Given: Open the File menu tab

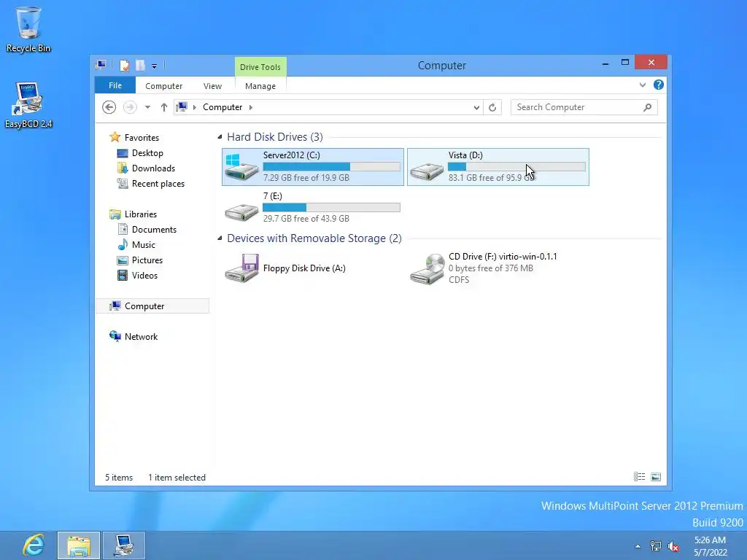Looking at the screenshot, I should coord(115,85).
